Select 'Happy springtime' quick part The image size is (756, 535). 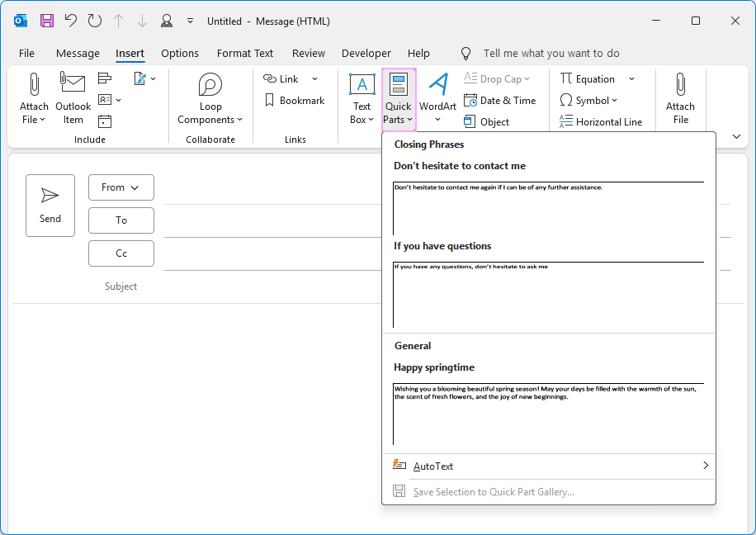(549, 403)
